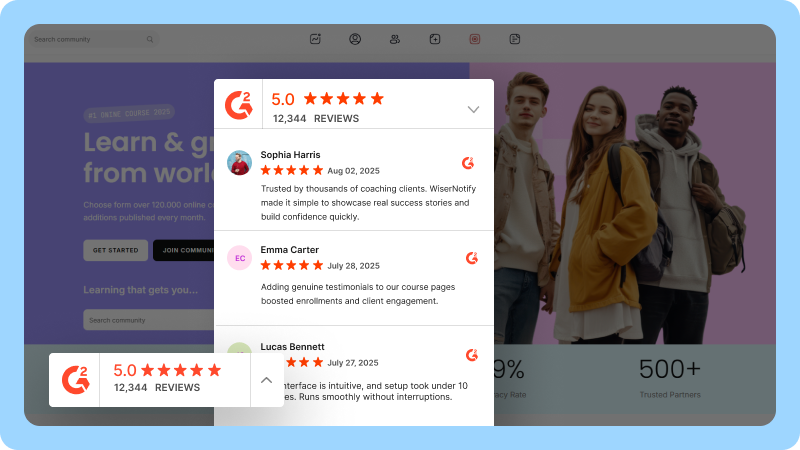Collapse review panel with the down chevron

pos(473,109)
